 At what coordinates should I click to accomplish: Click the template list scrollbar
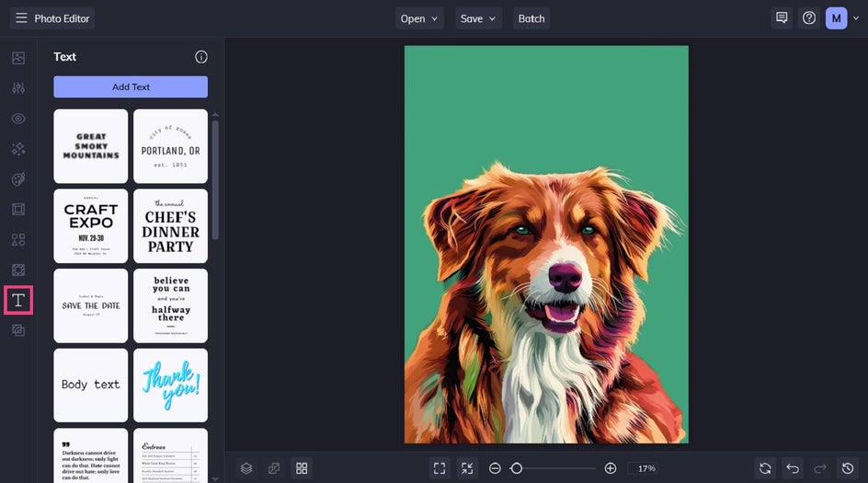215,180
